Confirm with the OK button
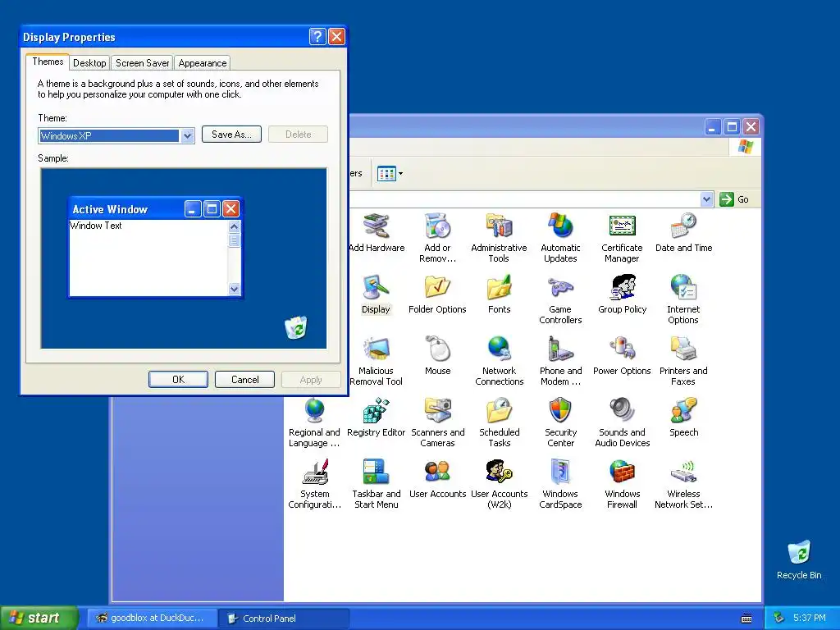Image resolution: width=840 pixels, height=630 pixels. coord(178,379)
